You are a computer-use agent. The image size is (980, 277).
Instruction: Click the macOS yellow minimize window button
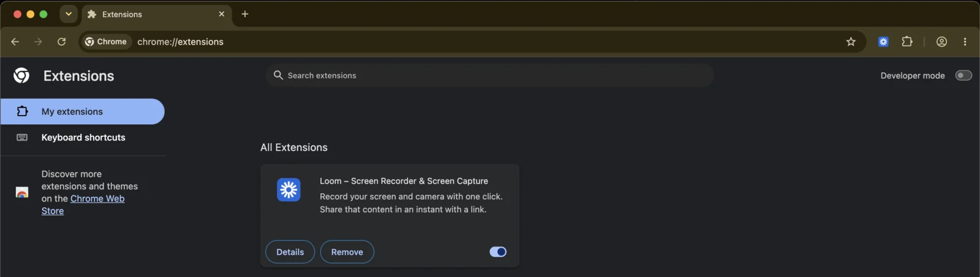(x=30, y=14)
